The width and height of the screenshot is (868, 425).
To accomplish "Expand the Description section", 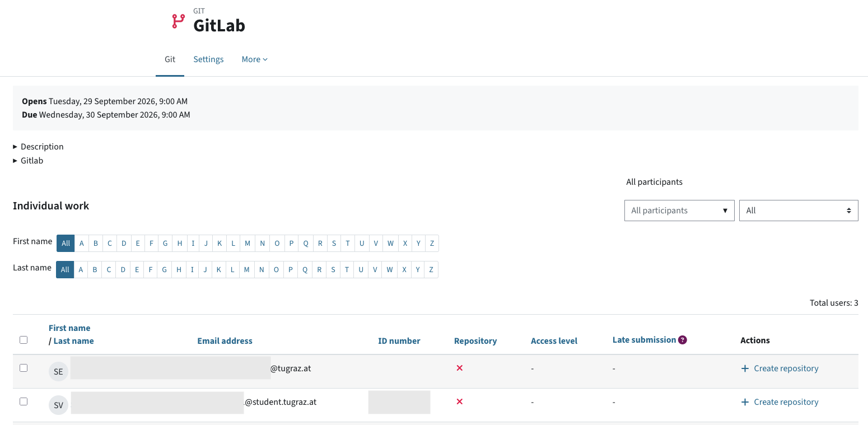I will pyautogui.click(x=38, y=147).
